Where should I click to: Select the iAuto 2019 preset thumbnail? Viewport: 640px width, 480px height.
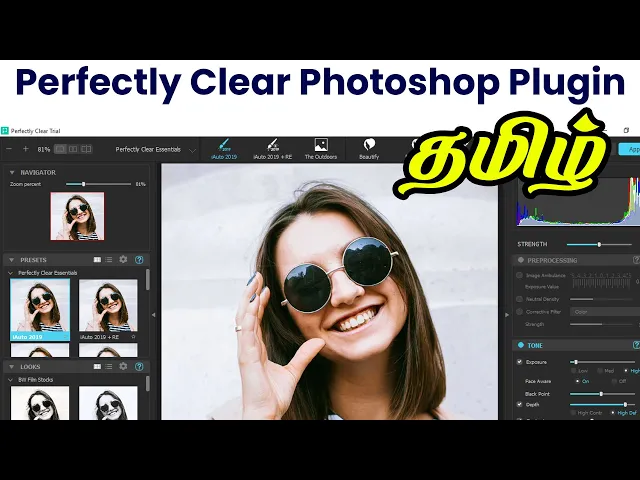point(40,309)
